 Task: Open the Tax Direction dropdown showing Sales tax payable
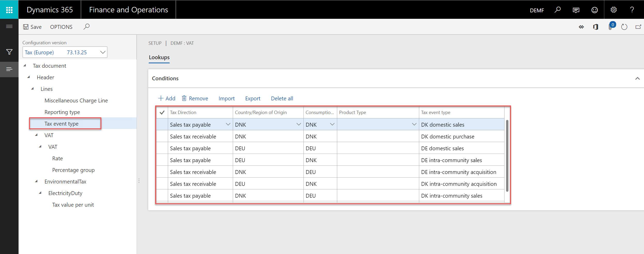click(x=228, y=124)
